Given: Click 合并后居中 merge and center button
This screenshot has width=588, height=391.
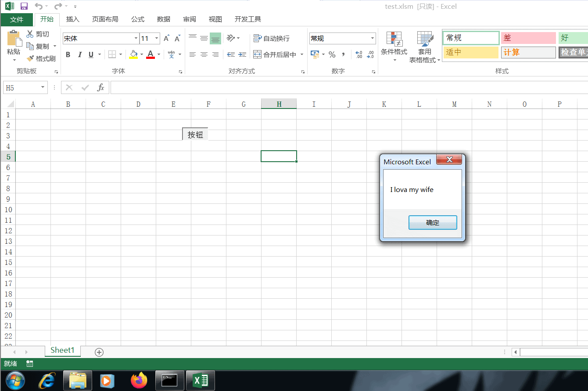Looking at the screenshot, I should pos(275,54).
